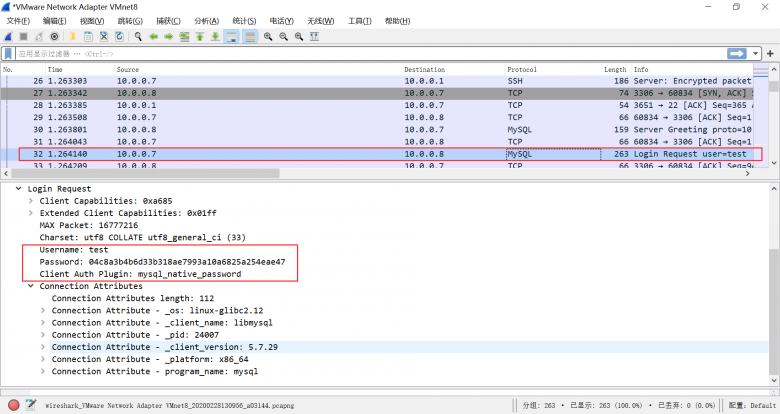
Task: Start capturing packets with the shark fin icon
Action: tap(8, 36)
